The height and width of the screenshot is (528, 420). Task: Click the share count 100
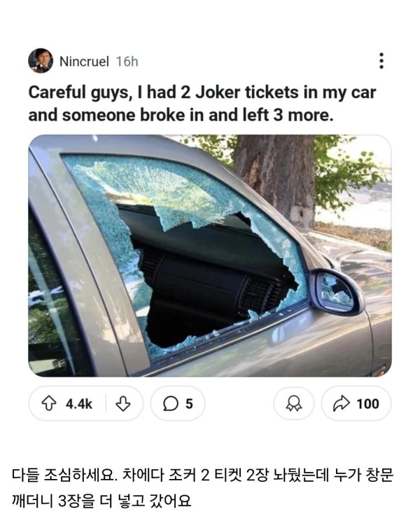(x=367, y=403)
